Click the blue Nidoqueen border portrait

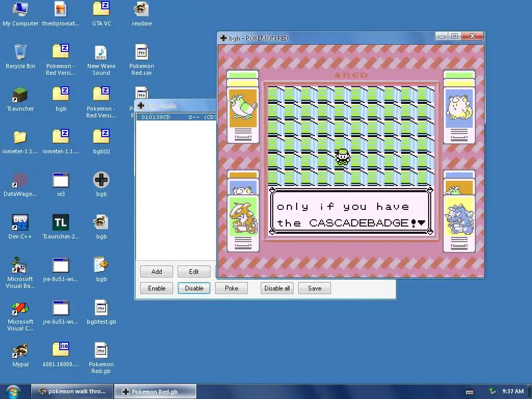coord(459,217)
